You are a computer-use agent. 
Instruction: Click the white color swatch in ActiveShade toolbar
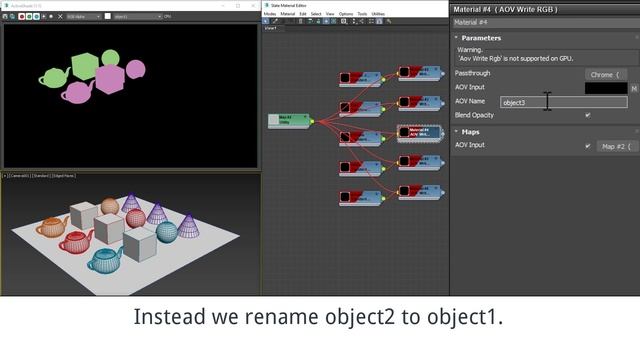point(107,16)
